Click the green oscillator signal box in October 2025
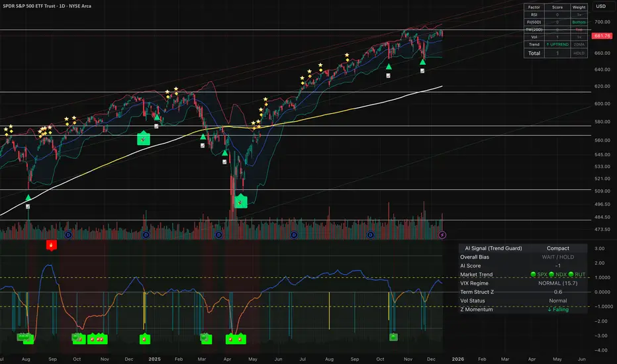The height and width of the screenshot is (364, 617). point(393,338)
